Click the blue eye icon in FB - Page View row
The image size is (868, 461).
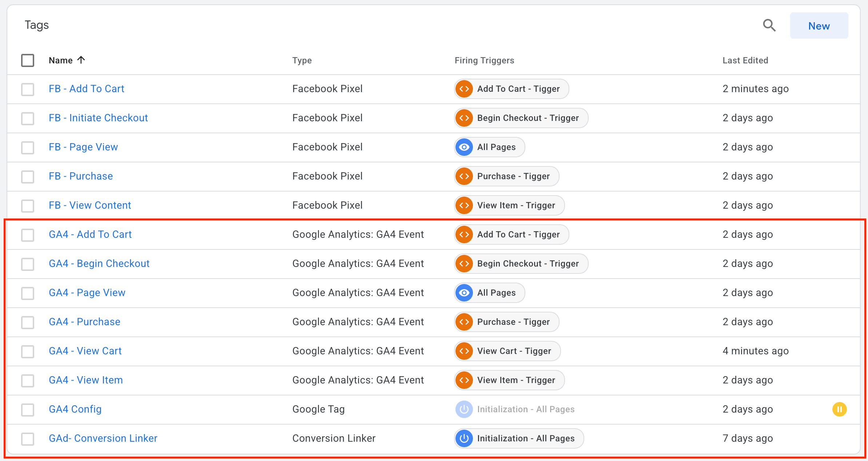click(464, 147)
